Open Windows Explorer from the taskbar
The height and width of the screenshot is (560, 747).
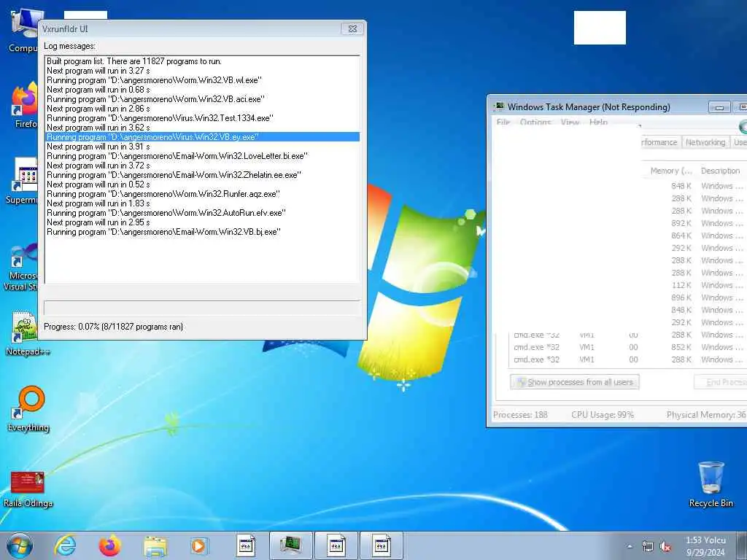pyautogui.click(x=155, y=546)
